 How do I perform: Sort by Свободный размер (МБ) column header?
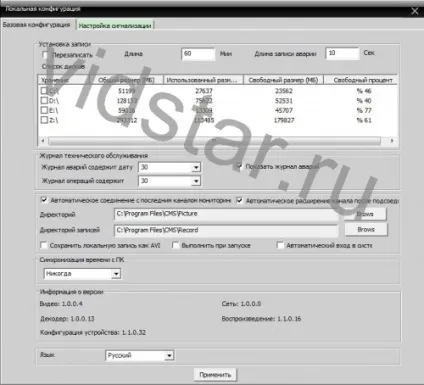284,80
